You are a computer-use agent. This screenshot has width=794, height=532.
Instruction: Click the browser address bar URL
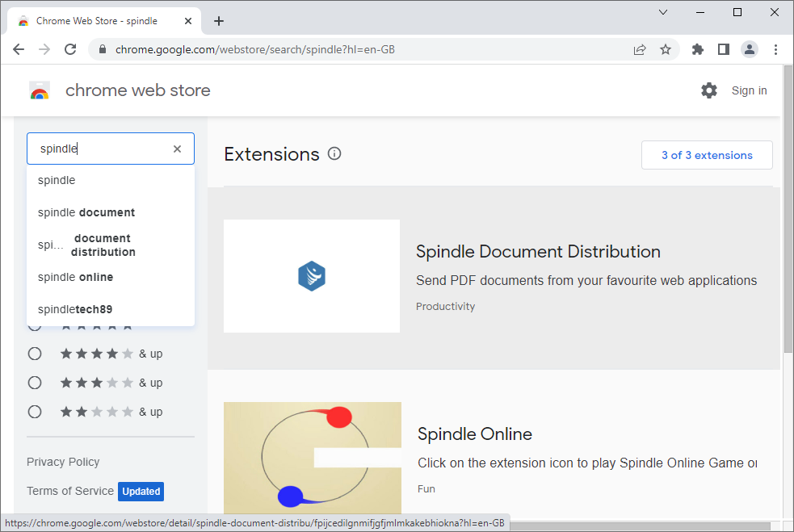[255, 49]
